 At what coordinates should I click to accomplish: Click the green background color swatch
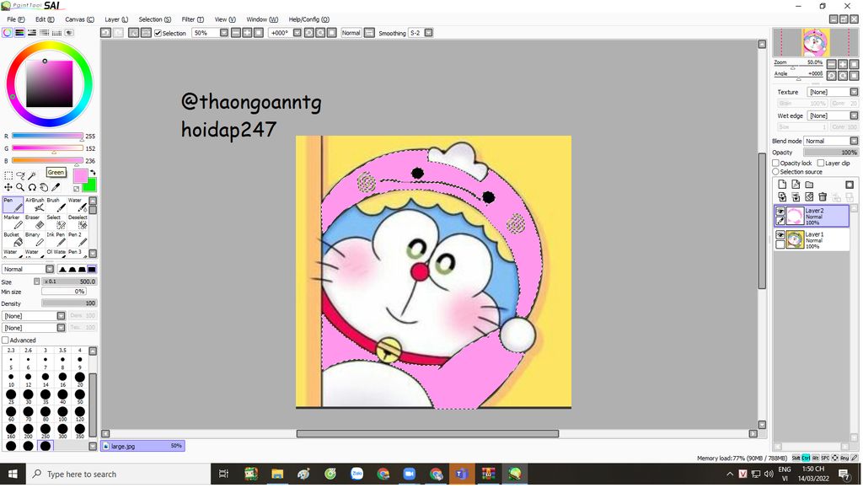point(91,185)
